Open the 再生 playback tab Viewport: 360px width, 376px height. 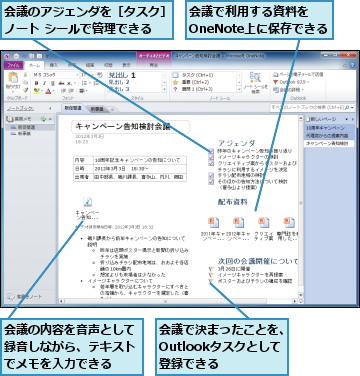[x=154, y=65]
